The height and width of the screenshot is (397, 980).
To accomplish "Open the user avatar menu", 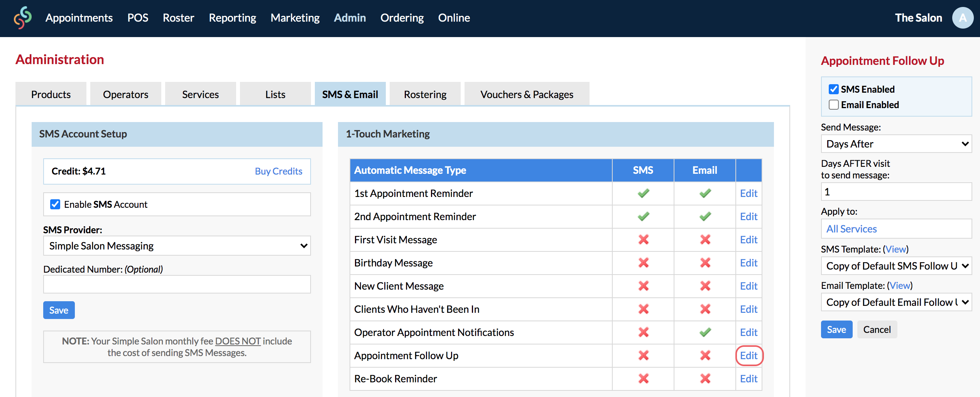I will pyautogui.click(x=963, y=18).
